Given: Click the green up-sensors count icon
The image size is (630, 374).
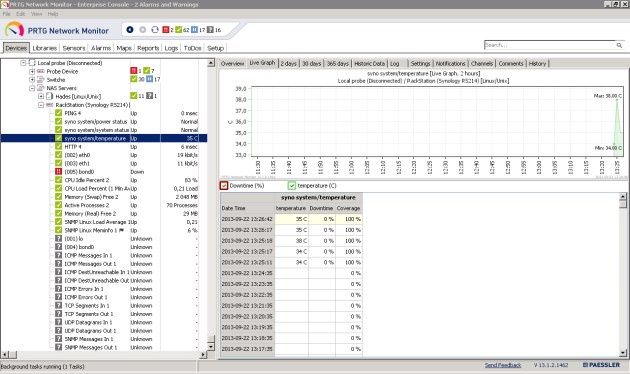Looking at the screenshot, I should (178, 30).
